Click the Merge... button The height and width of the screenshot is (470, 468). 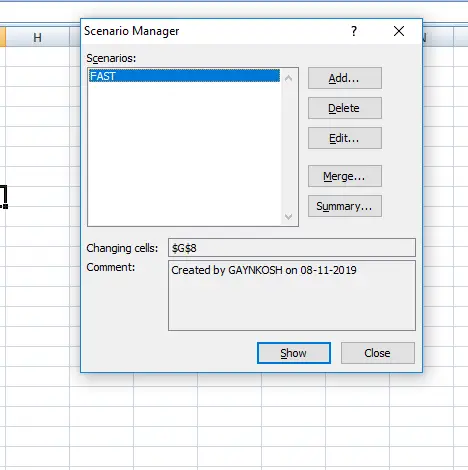345,176
